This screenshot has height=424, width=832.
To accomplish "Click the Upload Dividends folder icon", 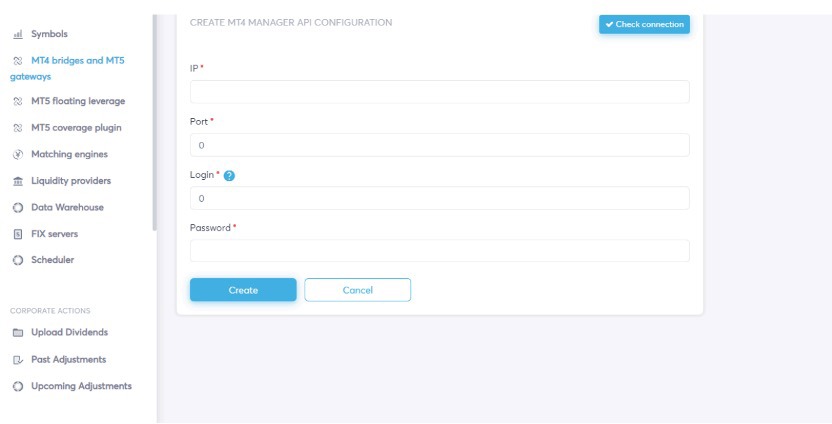I will click(x=18, y=333).
